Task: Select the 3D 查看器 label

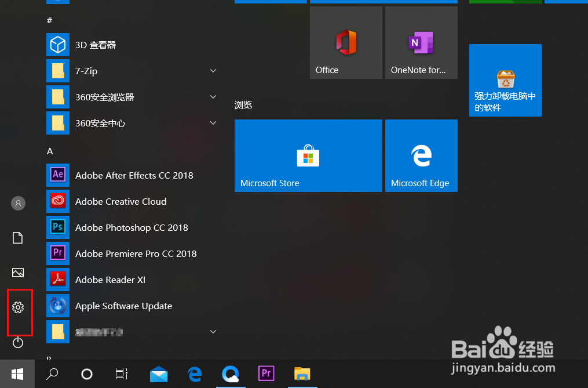Action: point(96,45)
